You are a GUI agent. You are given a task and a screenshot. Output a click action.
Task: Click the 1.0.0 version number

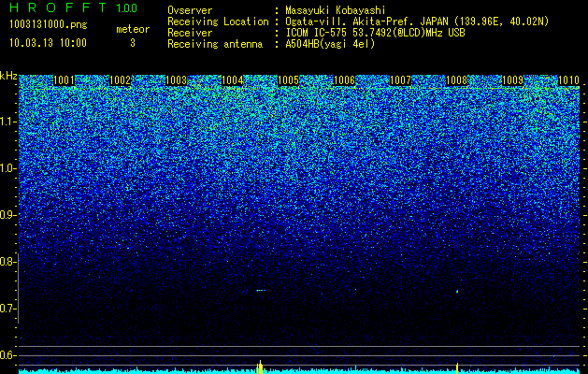coord(127,7)
